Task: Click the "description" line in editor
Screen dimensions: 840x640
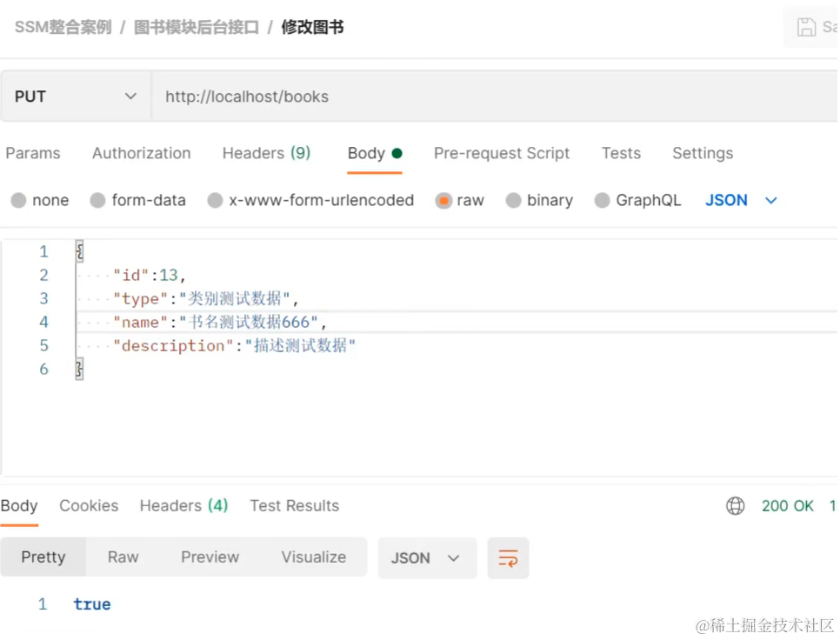Action: click(234, 345)
